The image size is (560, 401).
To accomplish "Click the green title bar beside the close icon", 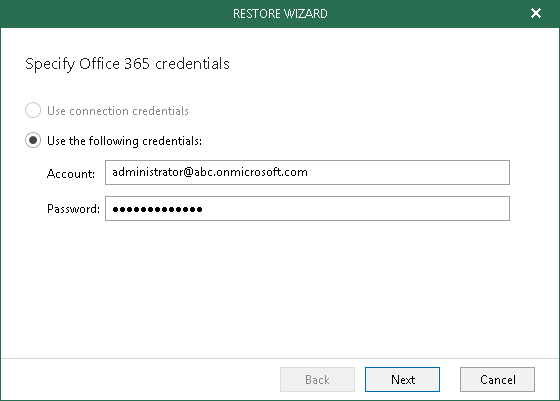I will click(x=429, y=14).
